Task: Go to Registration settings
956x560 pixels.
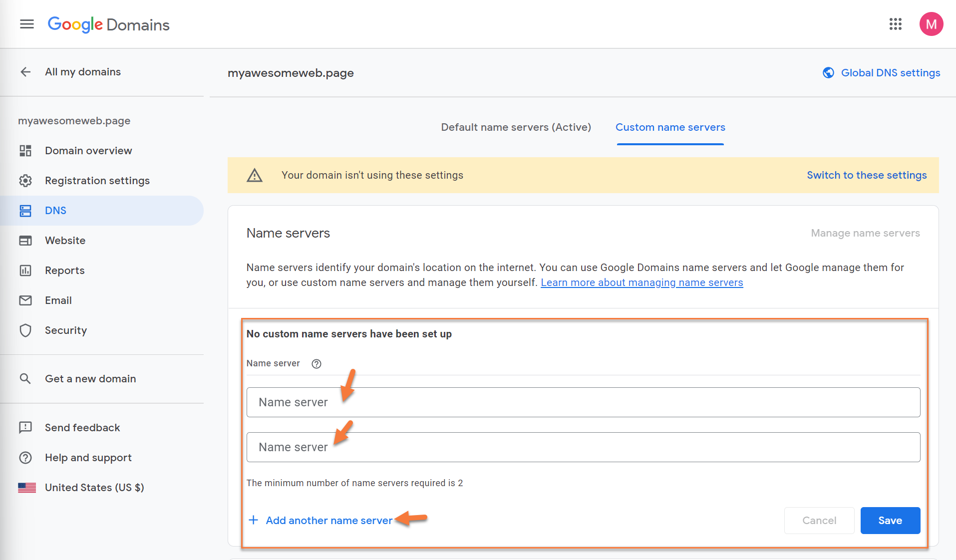Action: click(97, 181)
